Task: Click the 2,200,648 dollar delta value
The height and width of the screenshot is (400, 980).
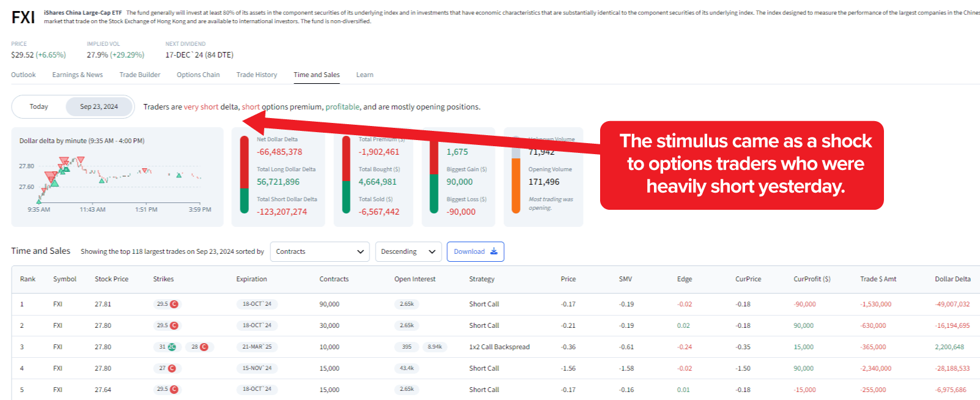Action: [x=949, y=347]
